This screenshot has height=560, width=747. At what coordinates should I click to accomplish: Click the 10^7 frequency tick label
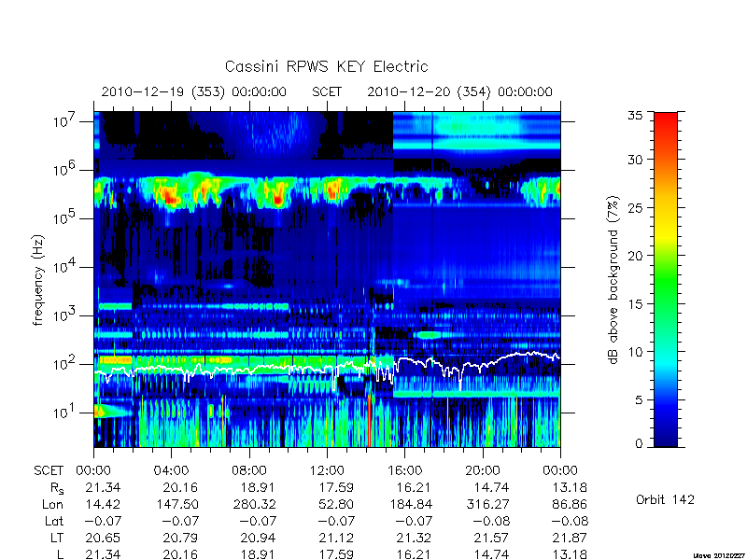(66, 121)
